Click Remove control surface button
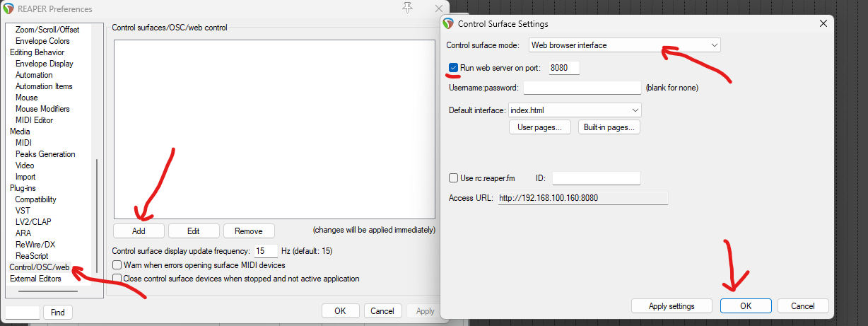This screenshot has width=868, height=326. 249,231
